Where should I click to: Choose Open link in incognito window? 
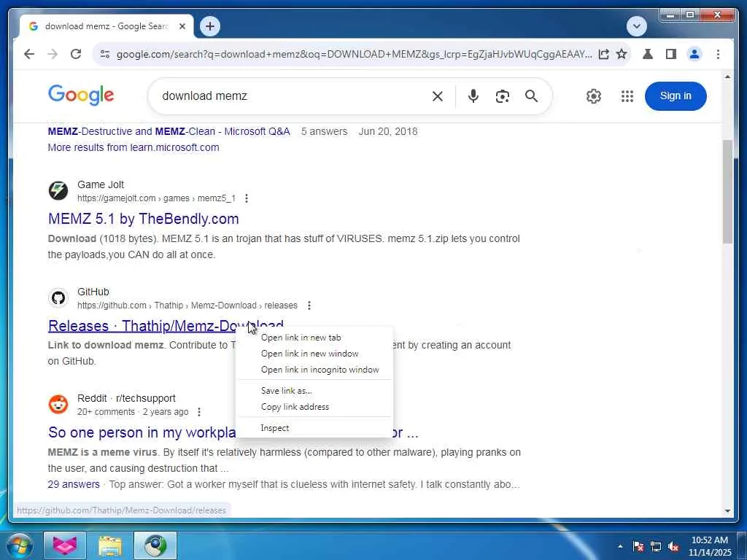[314, 370]
